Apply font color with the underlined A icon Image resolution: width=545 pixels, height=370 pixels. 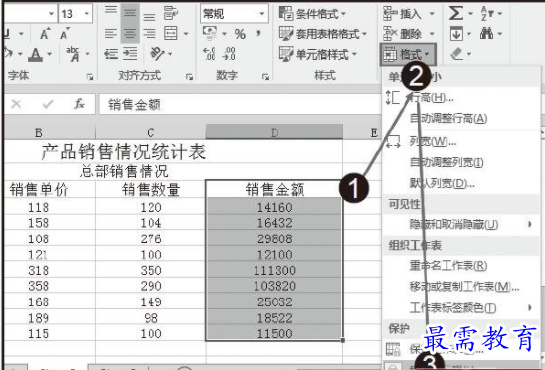[x=35, y=55]
